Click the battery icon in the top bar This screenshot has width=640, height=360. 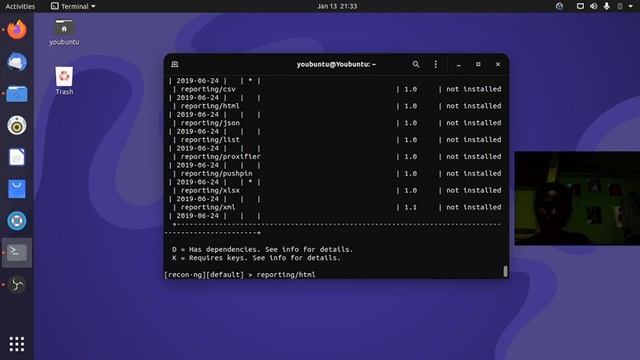click(x=620, y=6)
